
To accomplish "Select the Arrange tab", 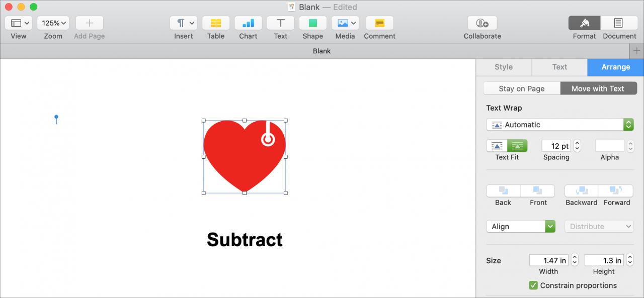I will 616,67.
